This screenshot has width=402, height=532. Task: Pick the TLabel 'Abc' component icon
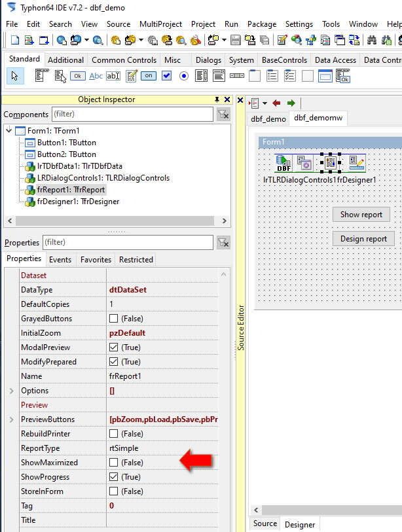96,76
